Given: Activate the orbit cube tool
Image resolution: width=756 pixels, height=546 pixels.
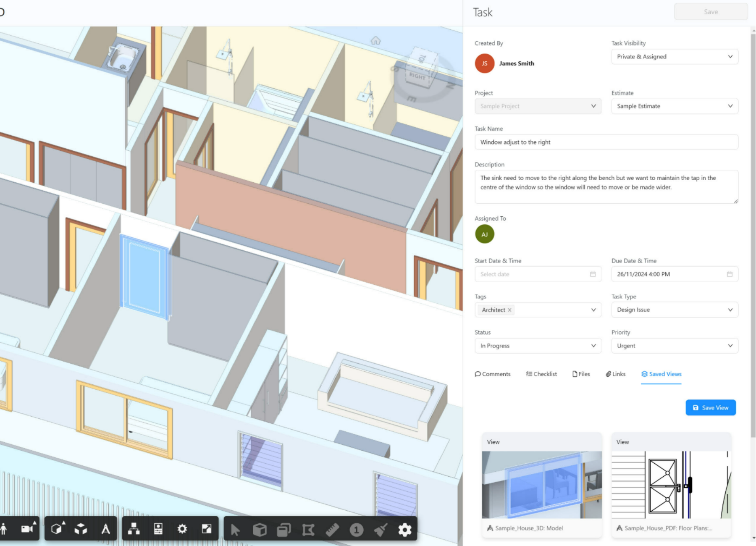Looking at the screenshot, I should [x=57, y=528].
